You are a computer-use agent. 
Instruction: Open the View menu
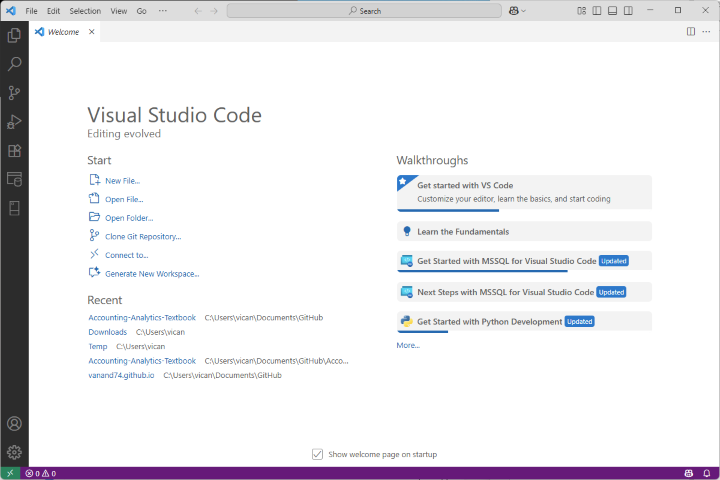118,11
